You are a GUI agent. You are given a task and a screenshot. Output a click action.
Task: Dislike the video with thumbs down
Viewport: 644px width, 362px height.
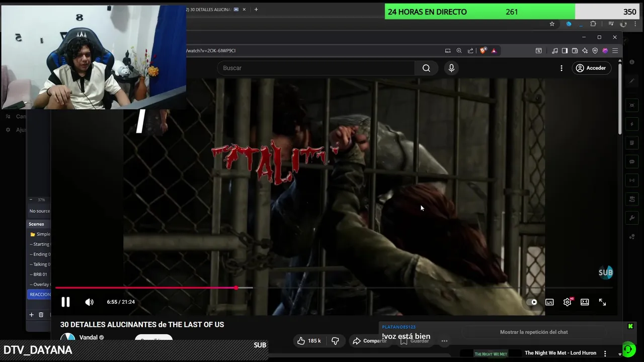[335, 341]
